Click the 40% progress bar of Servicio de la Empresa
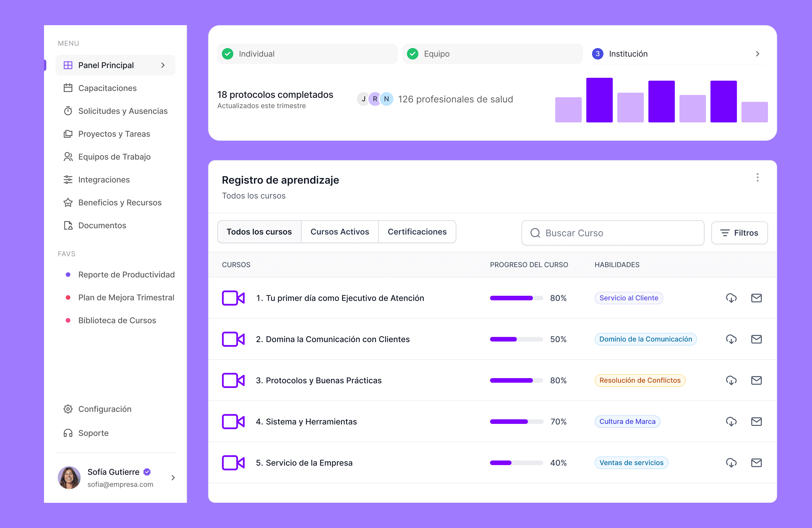 tap(517, 463)
